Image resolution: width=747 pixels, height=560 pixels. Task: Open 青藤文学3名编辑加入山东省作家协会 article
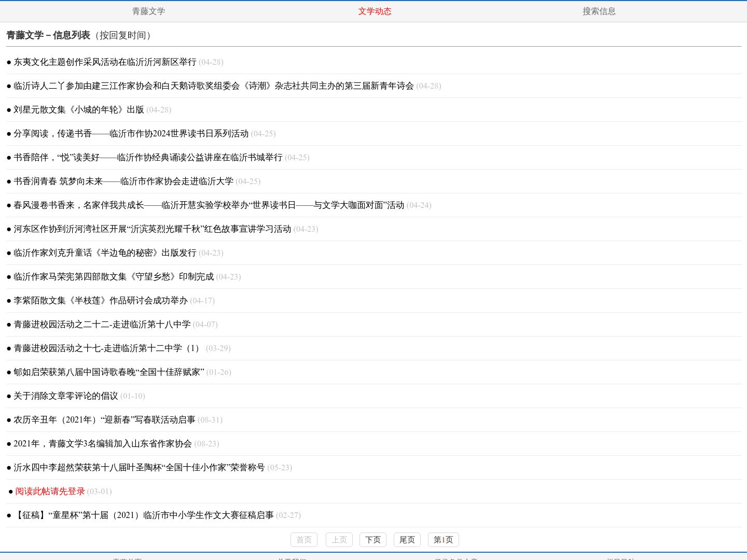[x=103, y=443]
